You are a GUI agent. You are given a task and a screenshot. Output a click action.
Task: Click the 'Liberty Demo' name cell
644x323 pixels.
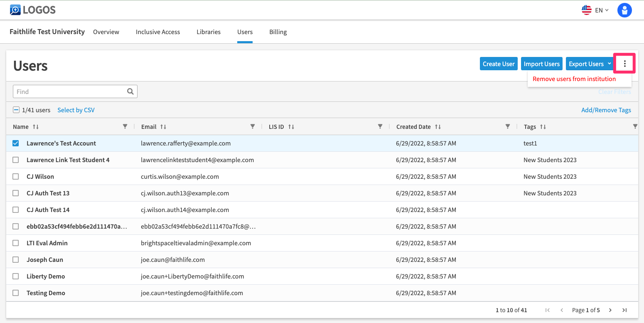coord(46,276)
